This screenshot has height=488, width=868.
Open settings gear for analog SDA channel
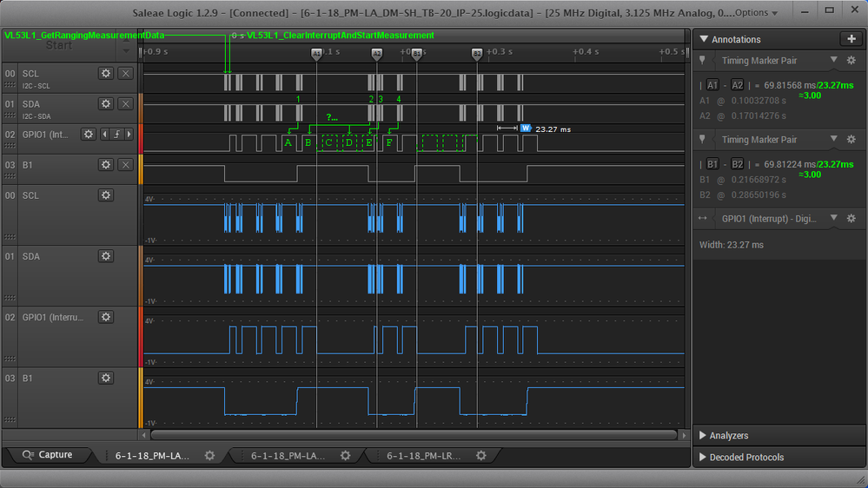tap(106, 256)
